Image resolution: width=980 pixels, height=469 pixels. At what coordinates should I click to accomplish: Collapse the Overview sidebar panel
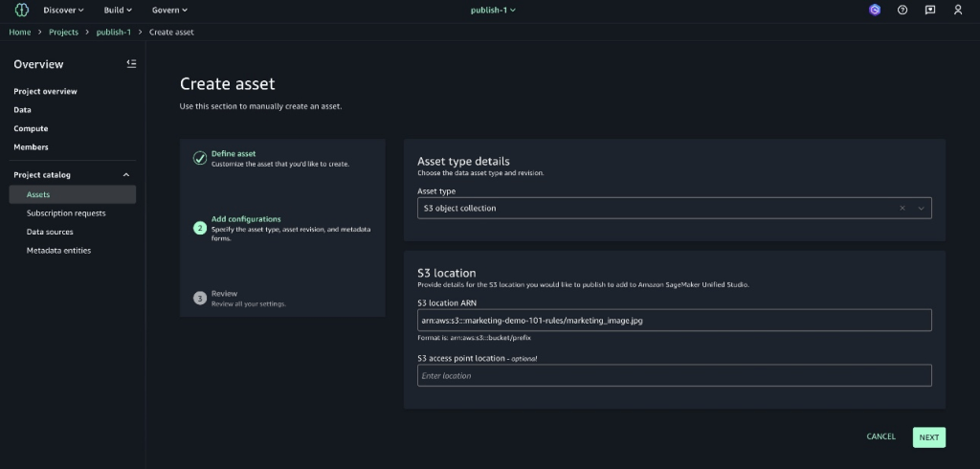point(131,64)
